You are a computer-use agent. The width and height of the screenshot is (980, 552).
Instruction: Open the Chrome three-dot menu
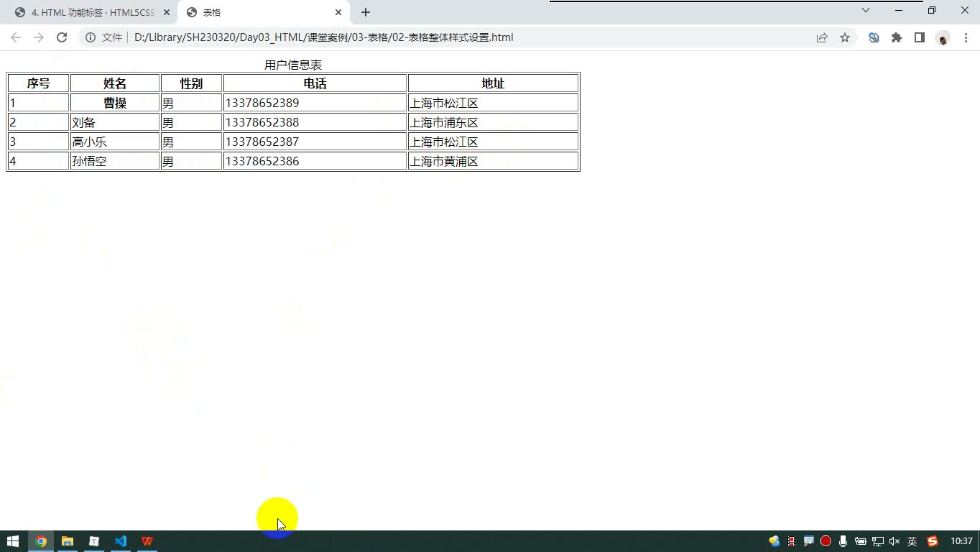coord(966,37)
